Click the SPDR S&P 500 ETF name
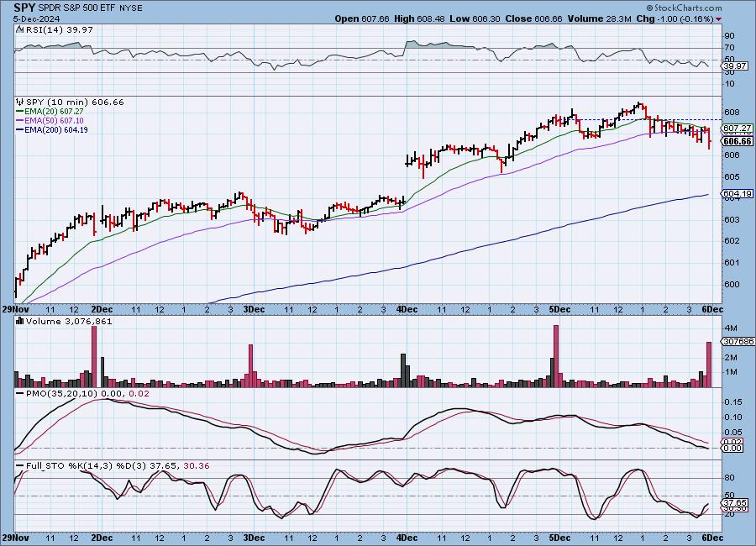Screen dimensions: 756x546 point(76,8)
